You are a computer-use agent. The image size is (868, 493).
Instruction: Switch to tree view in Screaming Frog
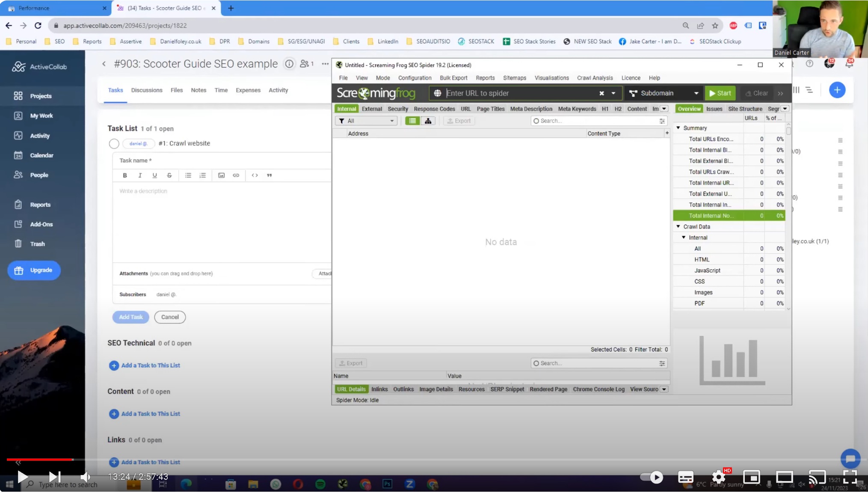[x=428, y=121]
